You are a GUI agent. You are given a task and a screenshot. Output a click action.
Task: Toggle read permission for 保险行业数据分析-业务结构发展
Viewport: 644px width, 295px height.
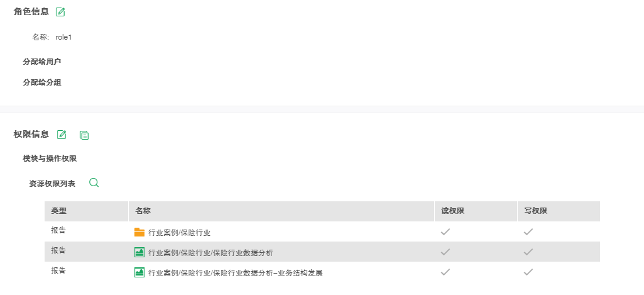(x=445, y=272)
